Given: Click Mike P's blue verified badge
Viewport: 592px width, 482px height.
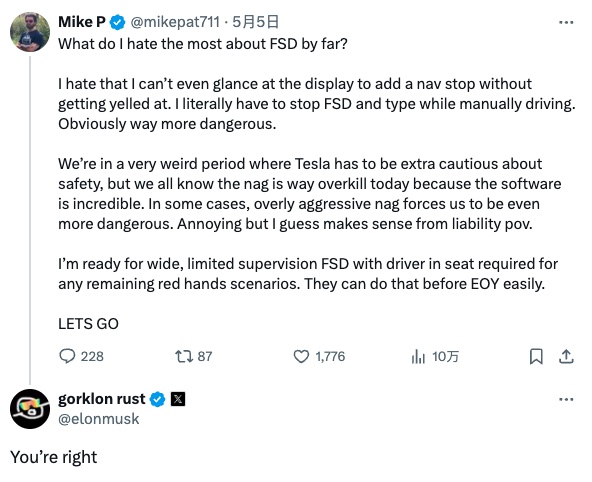Looking at the screenshot, I should pos(117,22).
